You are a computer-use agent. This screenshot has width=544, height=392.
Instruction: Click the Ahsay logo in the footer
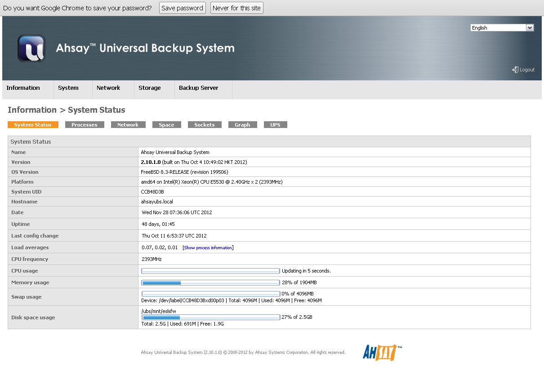click(x=383, y=352)
